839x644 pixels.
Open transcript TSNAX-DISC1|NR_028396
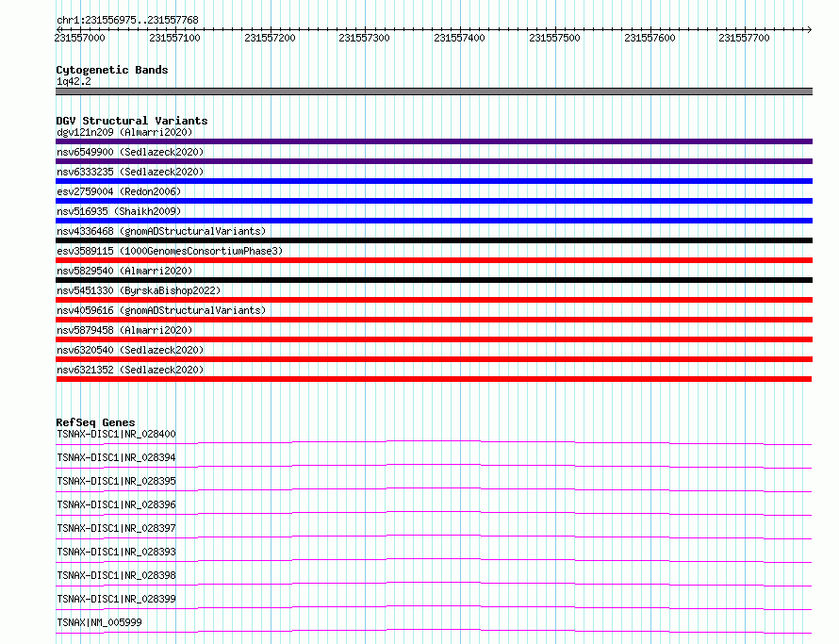(116, 504)
